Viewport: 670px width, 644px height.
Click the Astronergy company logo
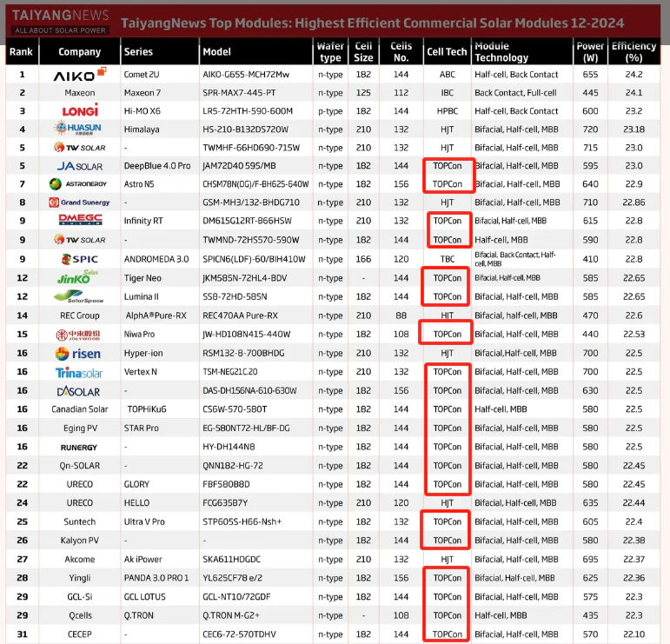[x=80, y=184]
